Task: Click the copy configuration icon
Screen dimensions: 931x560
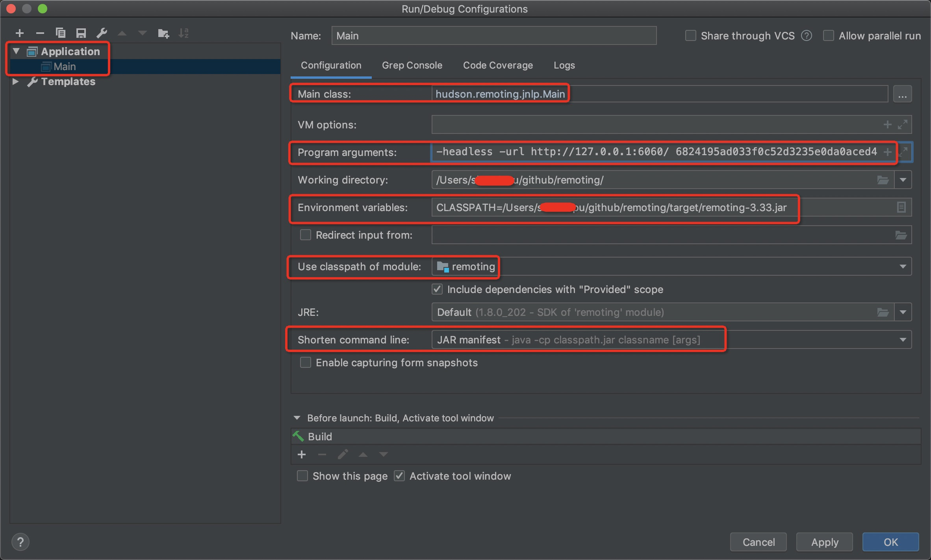Action: coord(60,33)
